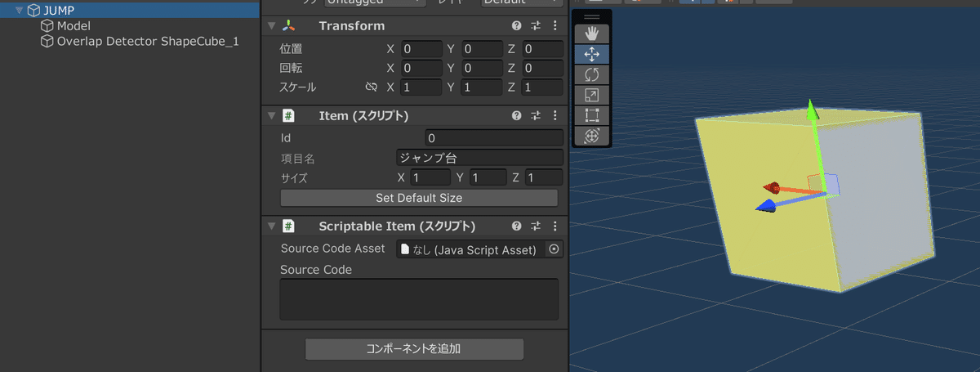The image size is (980, 372).
Task: Click the Scriptable Item script icon
Action: pos(288,226)
